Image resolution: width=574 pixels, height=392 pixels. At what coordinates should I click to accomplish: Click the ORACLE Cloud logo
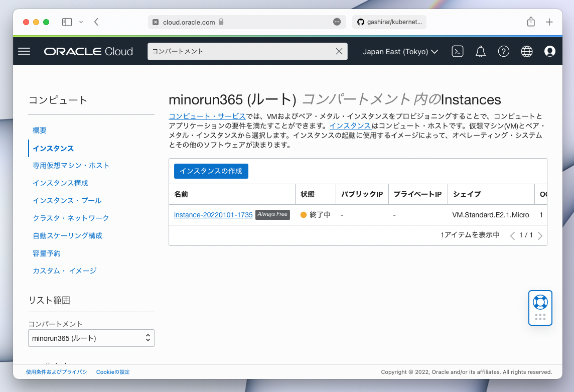pyautogui.click(x=88, y=51)
